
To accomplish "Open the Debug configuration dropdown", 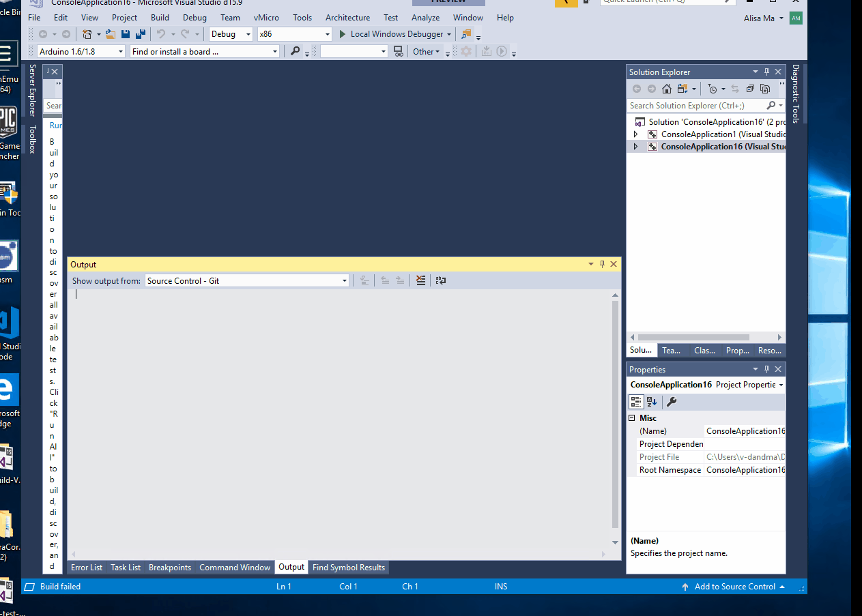I will pos(231,34).
